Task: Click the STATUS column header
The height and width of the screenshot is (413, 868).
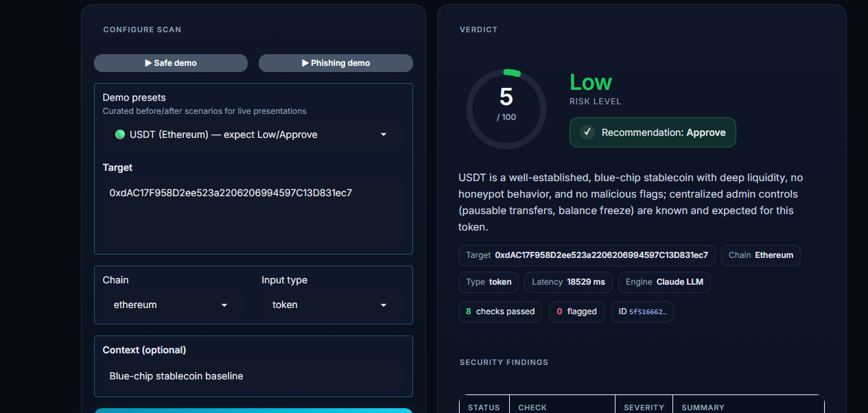Action: click(x=484, y=408)
